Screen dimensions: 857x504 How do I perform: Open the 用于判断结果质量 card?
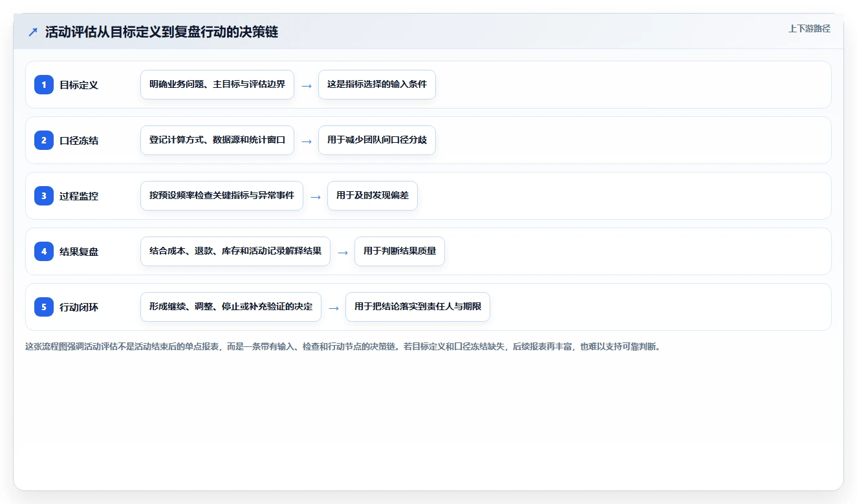[400, 251]
